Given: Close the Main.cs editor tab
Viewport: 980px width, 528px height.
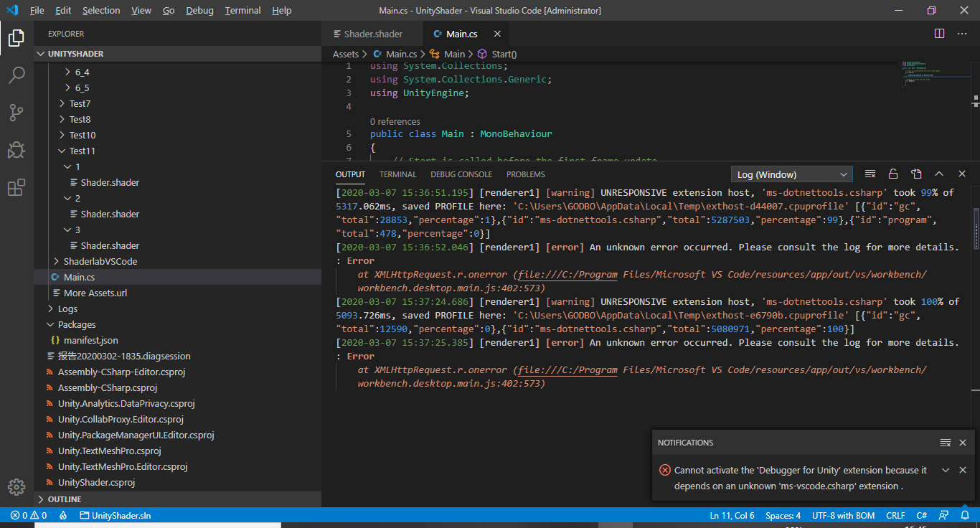Looking at the screenshot, I should click(x=497, y=34).
